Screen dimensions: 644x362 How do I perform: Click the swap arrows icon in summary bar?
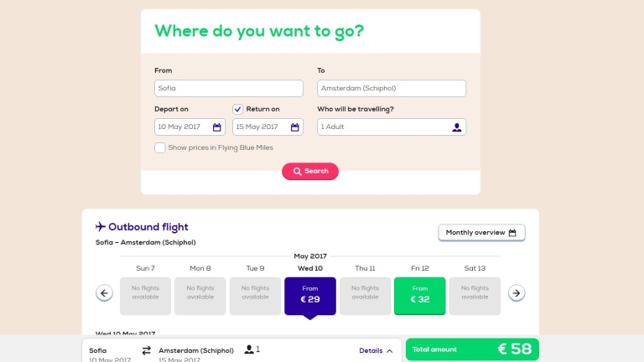[x=146, y=350]
